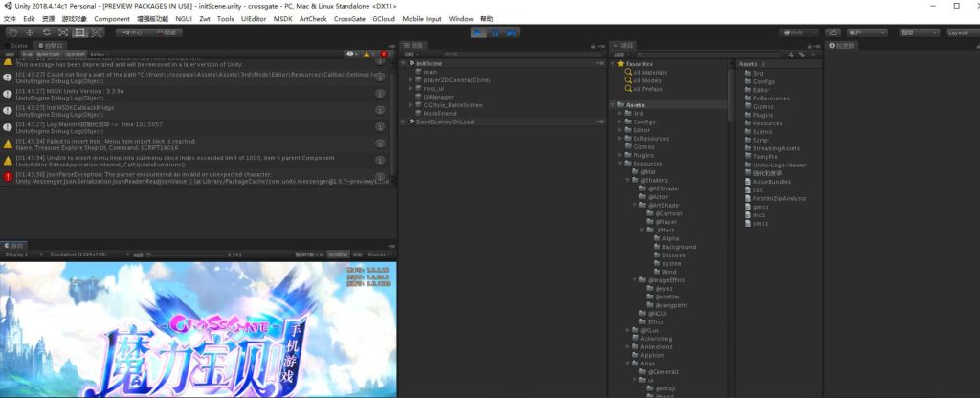Open the cloud services icon
Image resolution: width=980 pixels, height=398 pixels.
[833, 33]
